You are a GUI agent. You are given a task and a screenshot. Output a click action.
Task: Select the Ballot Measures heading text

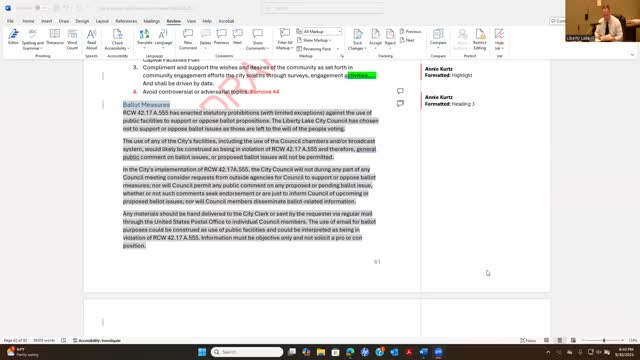coord(146,104)
